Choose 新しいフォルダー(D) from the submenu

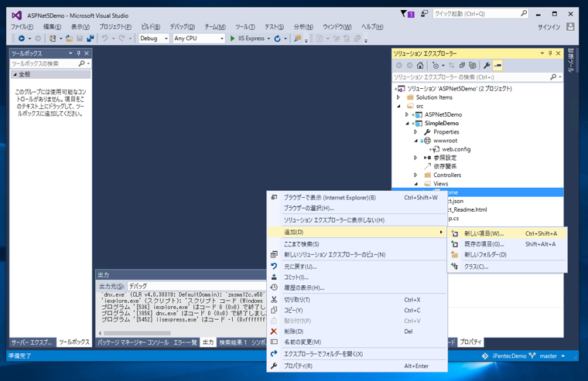[507, 254]
